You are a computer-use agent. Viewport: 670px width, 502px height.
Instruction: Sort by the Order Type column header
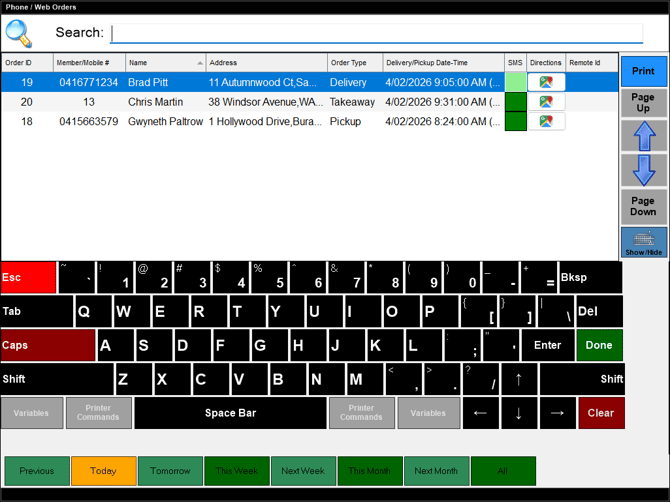click(355, 63)
